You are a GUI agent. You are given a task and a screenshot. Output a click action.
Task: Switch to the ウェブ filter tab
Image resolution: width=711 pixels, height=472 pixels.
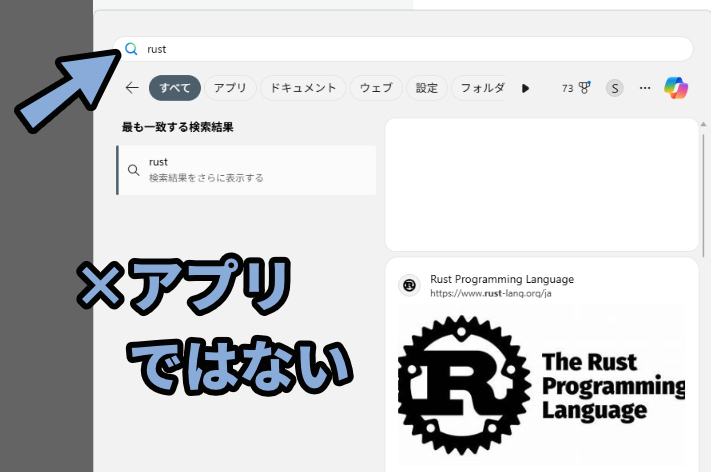[376, 88]
